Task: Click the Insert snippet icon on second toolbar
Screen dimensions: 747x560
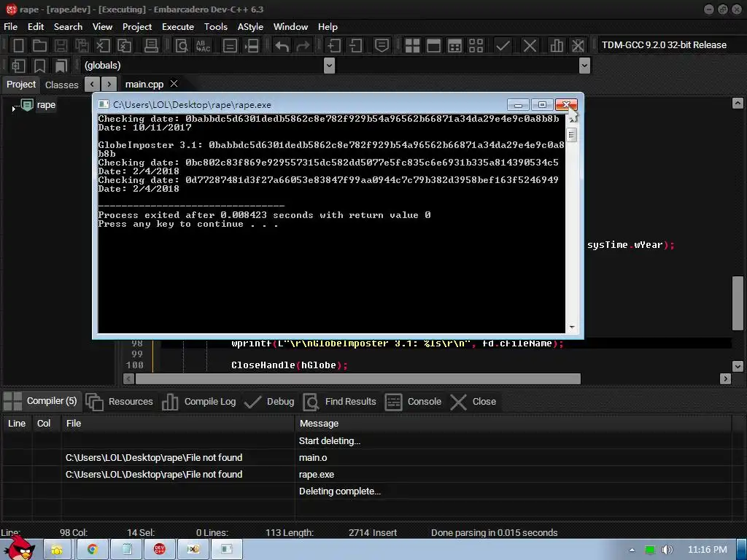Action: [x=18, y=66]
